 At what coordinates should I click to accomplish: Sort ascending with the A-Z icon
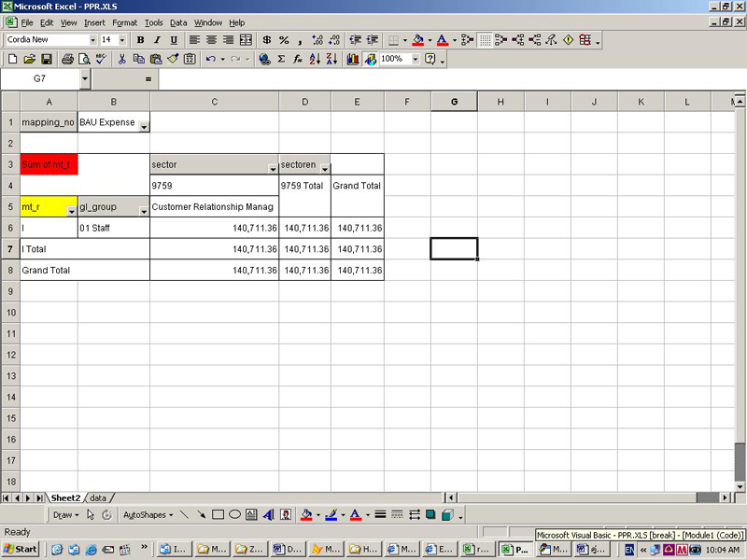coord(315,59)
